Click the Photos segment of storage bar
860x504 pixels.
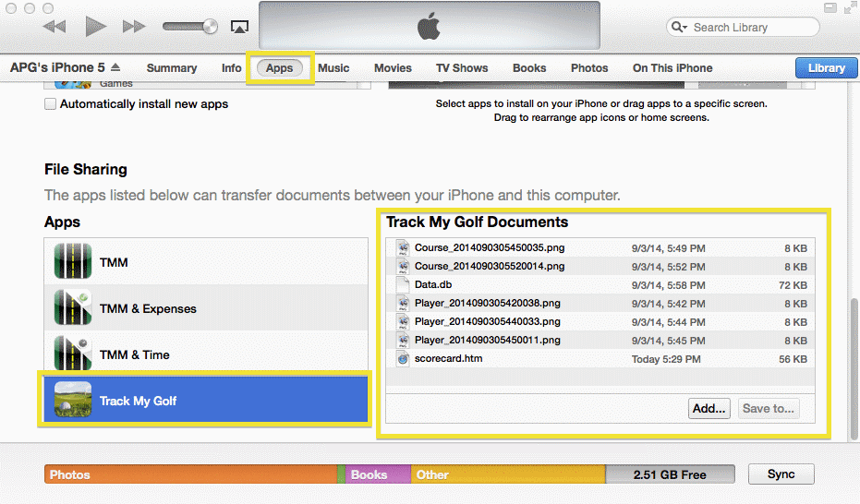191,474
